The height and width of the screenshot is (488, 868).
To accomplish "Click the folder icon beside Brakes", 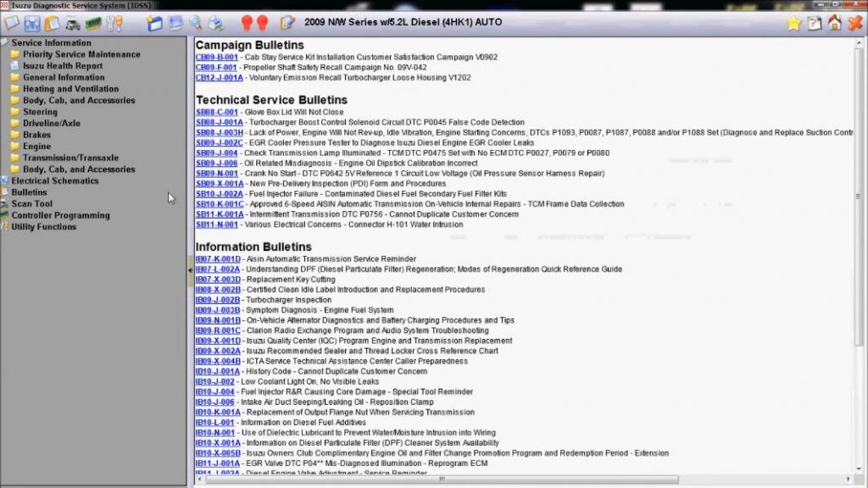I will (15, 135).
